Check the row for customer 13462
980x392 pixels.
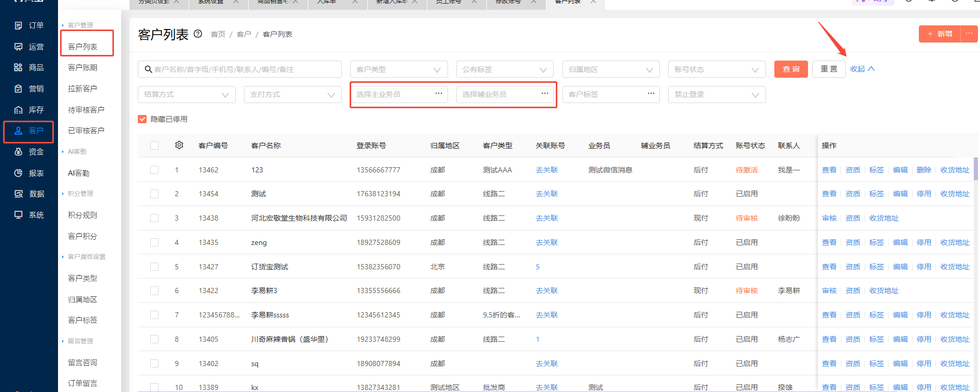tap(154, 170)
